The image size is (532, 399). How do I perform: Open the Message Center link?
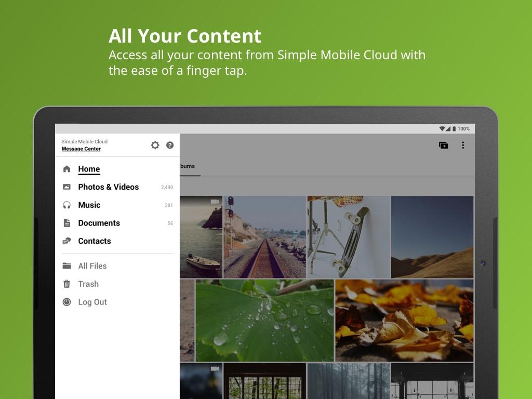coord(81,149)
